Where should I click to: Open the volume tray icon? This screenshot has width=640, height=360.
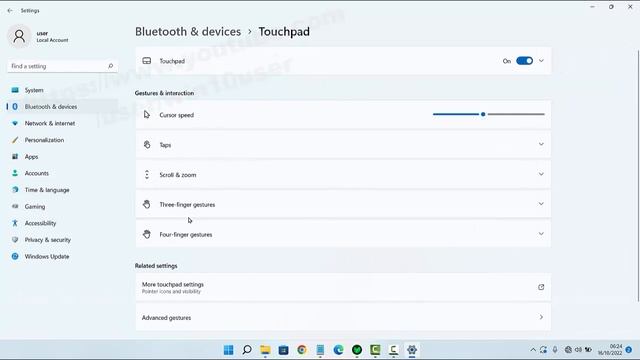tap(578, 350)
